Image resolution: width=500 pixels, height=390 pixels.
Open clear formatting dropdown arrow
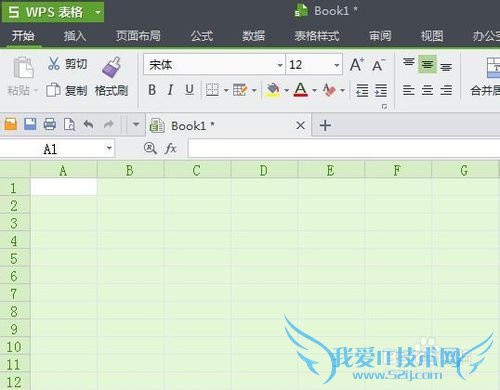coord(342,90)
